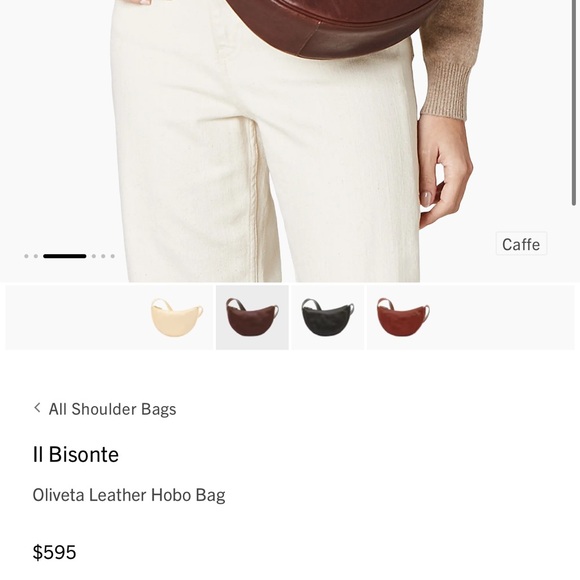
Task: Select the fifth carousel dot
Action: click(x=103, y=256)
